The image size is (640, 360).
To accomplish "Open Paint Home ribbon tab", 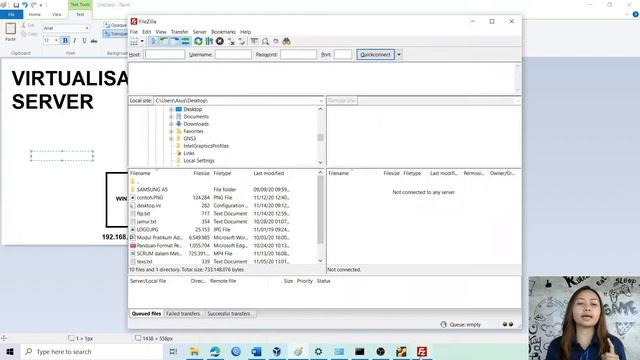I will (x=35, y=14).
